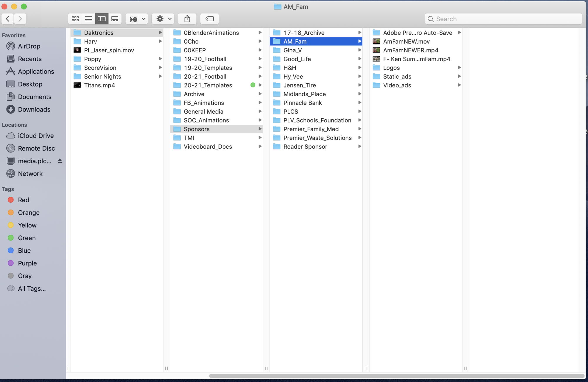Open AirDrop from the sidebar

29,46
